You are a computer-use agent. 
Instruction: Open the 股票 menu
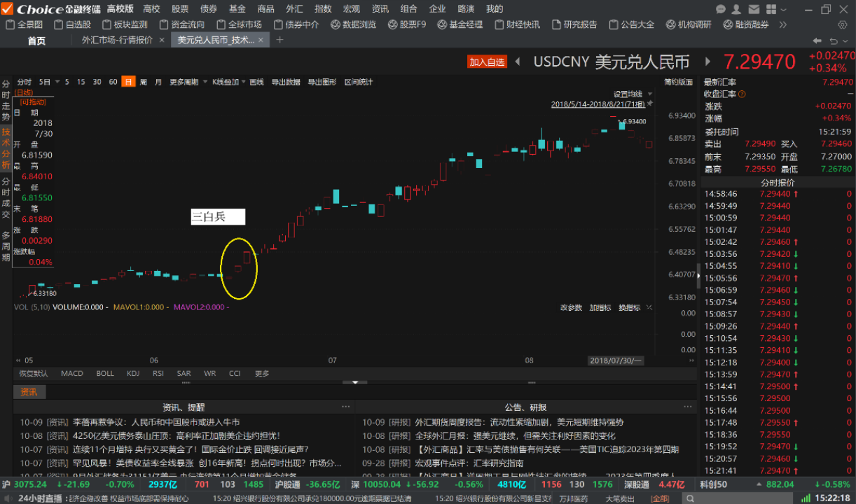pos(180,9)
